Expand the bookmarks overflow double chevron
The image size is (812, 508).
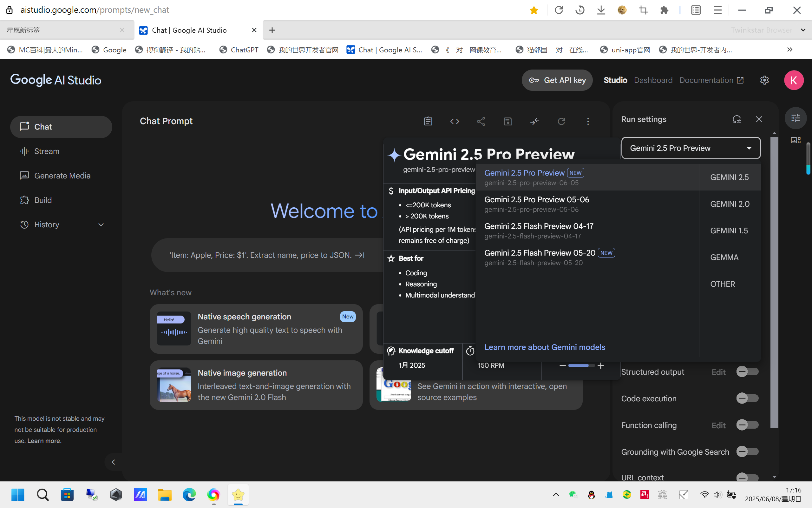tap(789, 50)
